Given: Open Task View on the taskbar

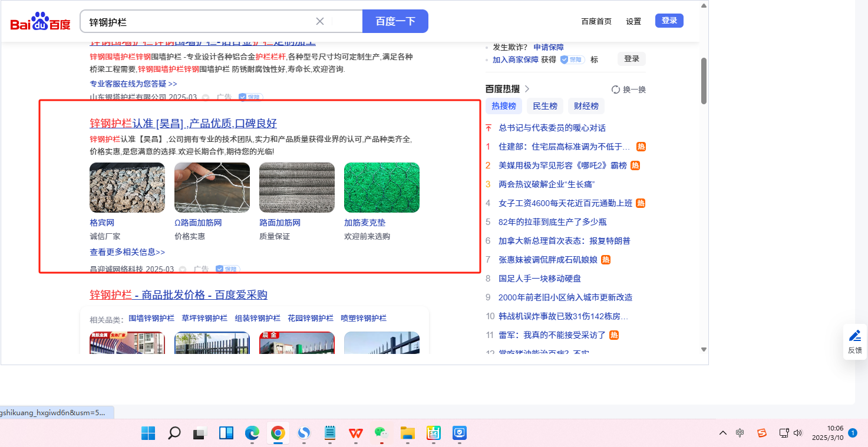Looking at the screenshot, I should tap(200, 433).
